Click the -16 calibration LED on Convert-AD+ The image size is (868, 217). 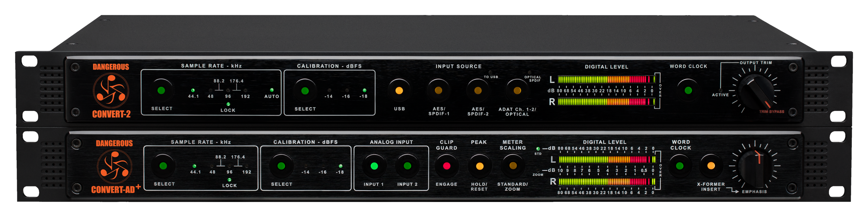tap(323, 166)
